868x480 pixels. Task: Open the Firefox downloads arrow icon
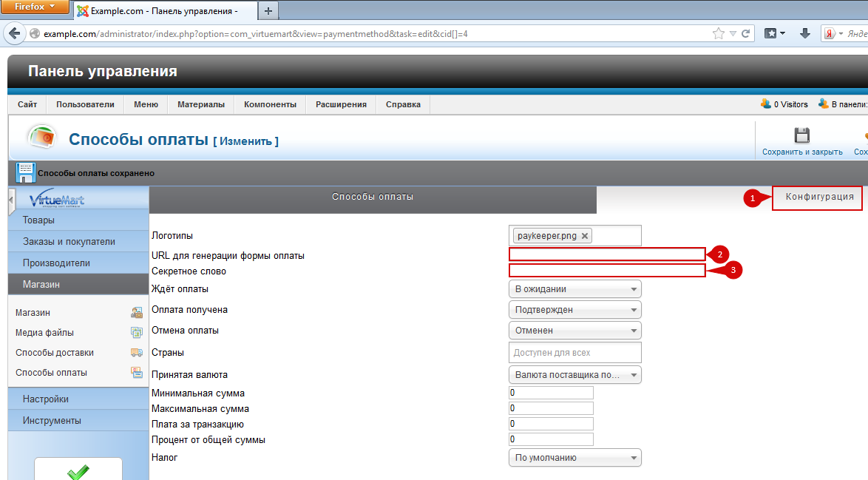click(805, 34)
